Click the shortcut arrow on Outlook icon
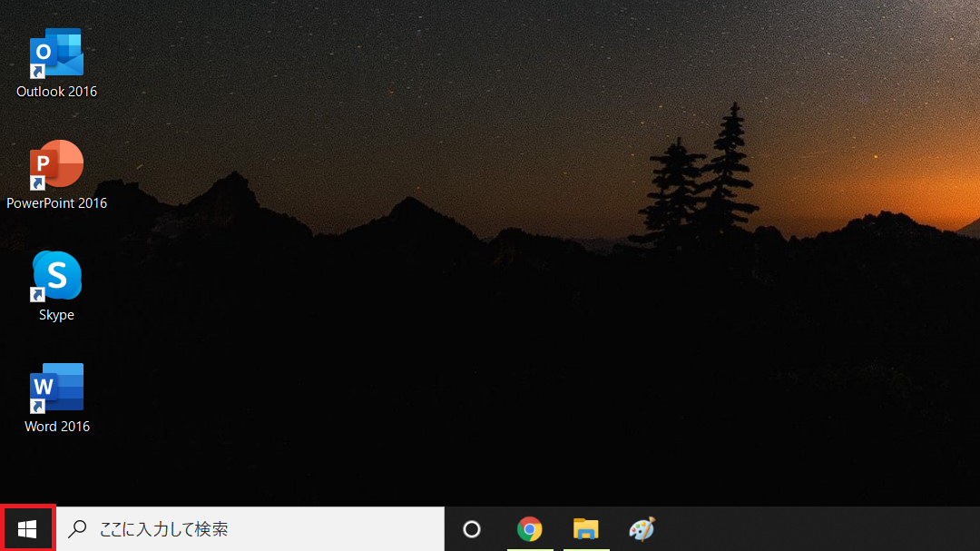Screen dimensions: 980x551 38,71
